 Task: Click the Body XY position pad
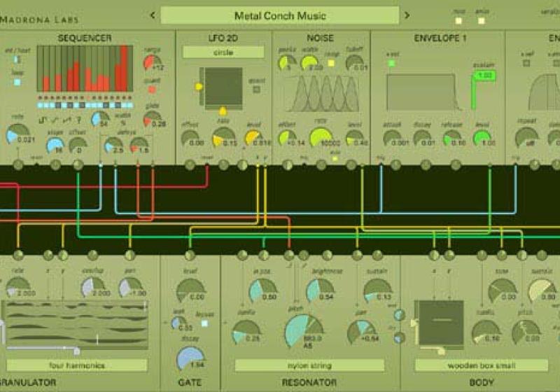[x=441, y=323]
